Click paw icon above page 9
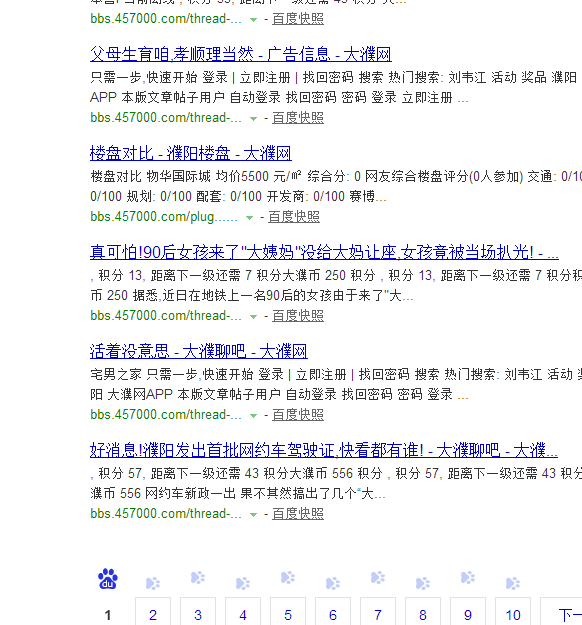 pos(468,577)
